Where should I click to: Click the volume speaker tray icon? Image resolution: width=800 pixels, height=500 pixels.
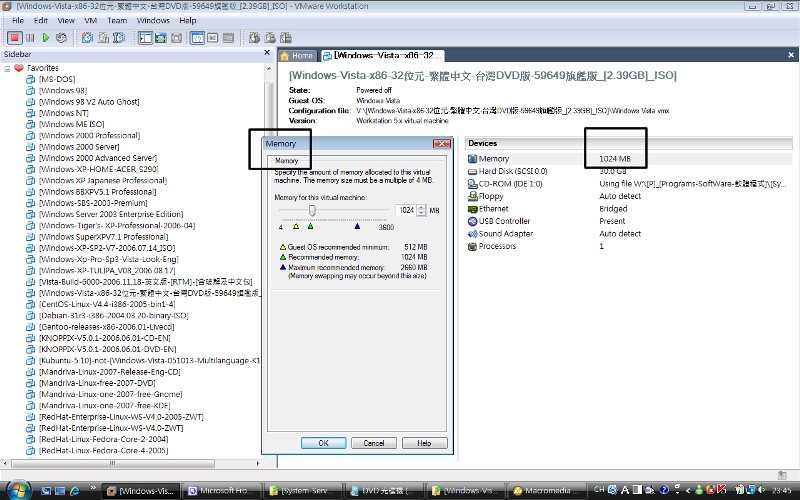[762, 490]
